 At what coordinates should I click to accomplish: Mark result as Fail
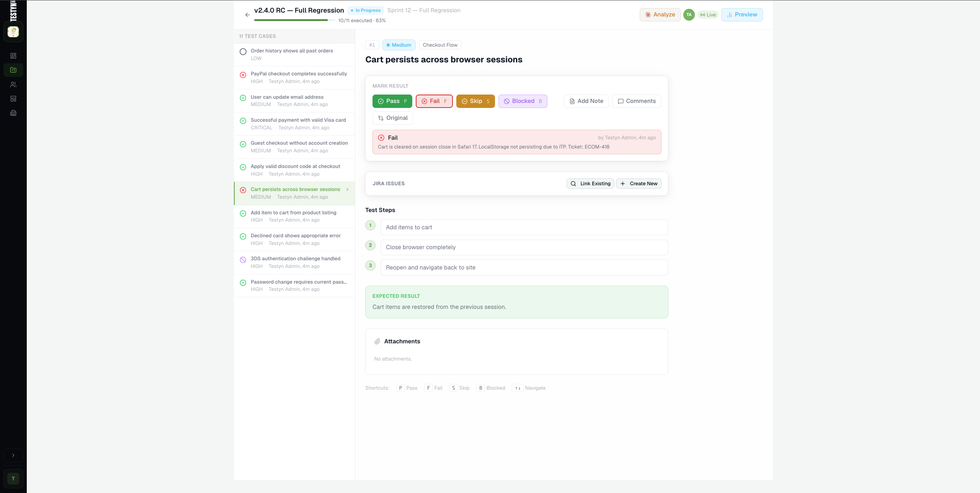(434, 101)
